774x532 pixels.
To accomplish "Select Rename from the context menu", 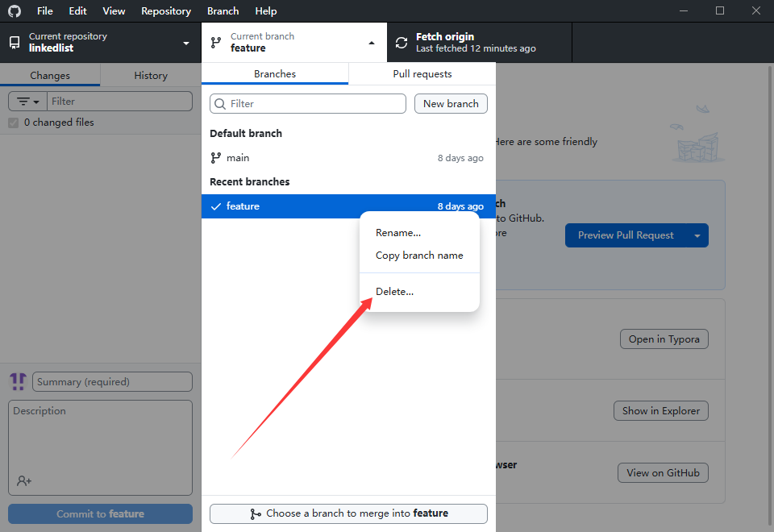I will (397, 233).
